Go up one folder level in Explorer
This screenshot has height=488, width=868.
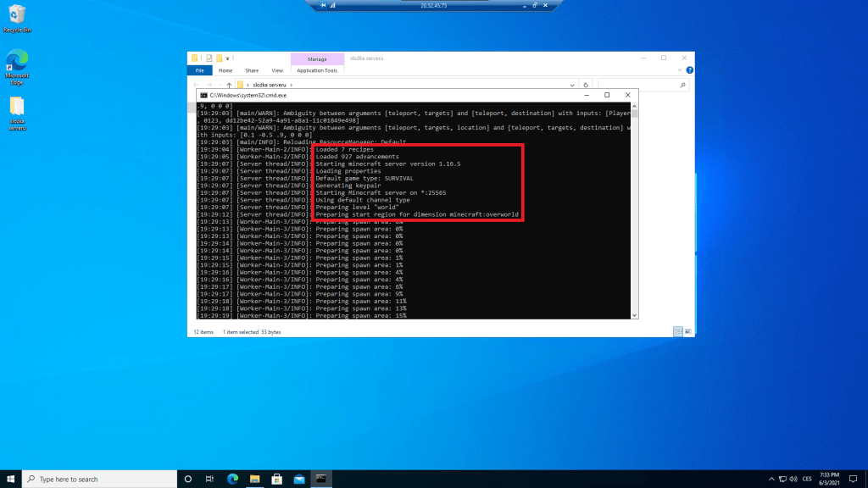[229, 86]
